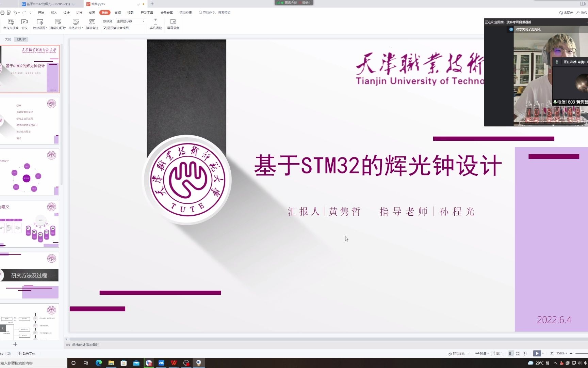Viewport: 588px width, 368px height.
Task: Click the print preview icon
Action: [x=9, y=13]
